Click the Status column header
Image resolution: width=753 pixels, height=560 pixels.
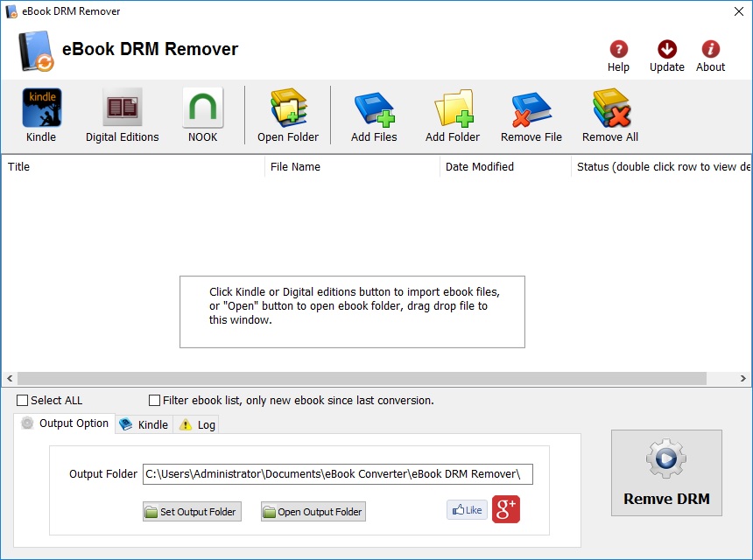click(x=661, y=166)
